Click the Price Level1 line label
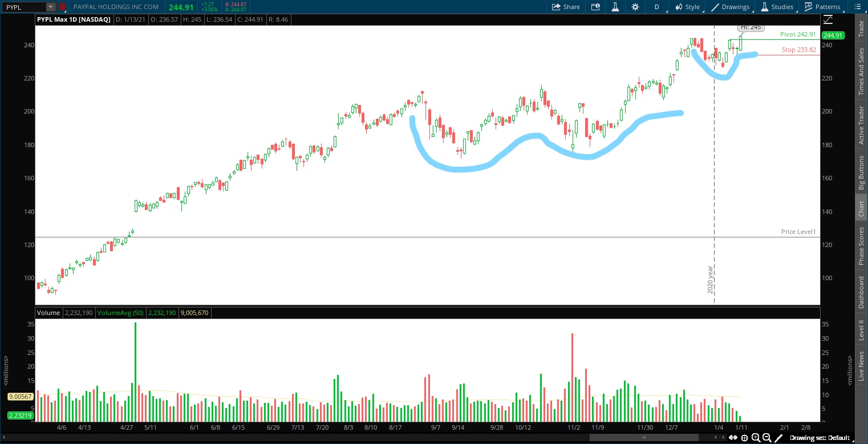The height and width of the screenshot is (444, 868). point(800,232)
